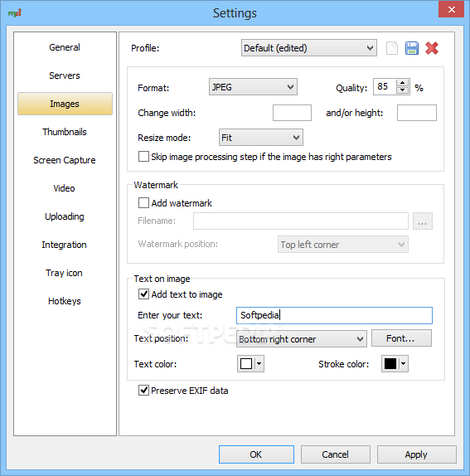Open the Watermark position dropdown
This screenshot has height=476, width=470.
(343, 245)
